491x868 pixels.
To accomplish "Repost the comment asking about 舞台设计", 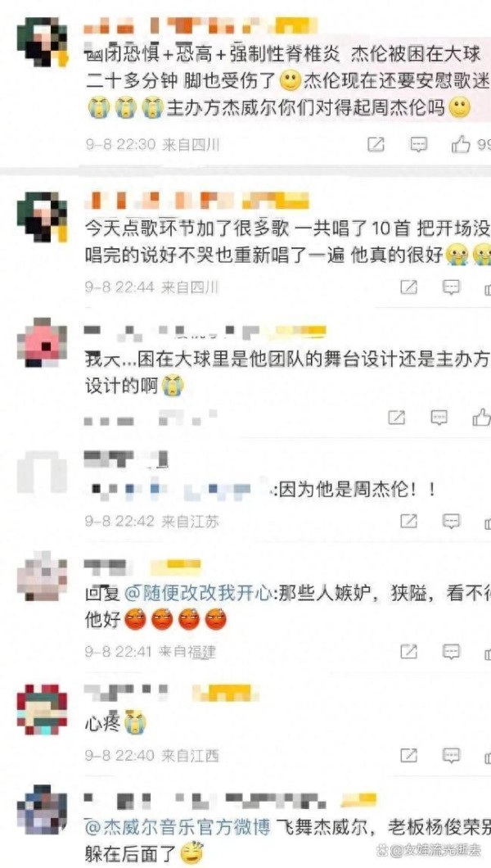I will pos(396,417).
